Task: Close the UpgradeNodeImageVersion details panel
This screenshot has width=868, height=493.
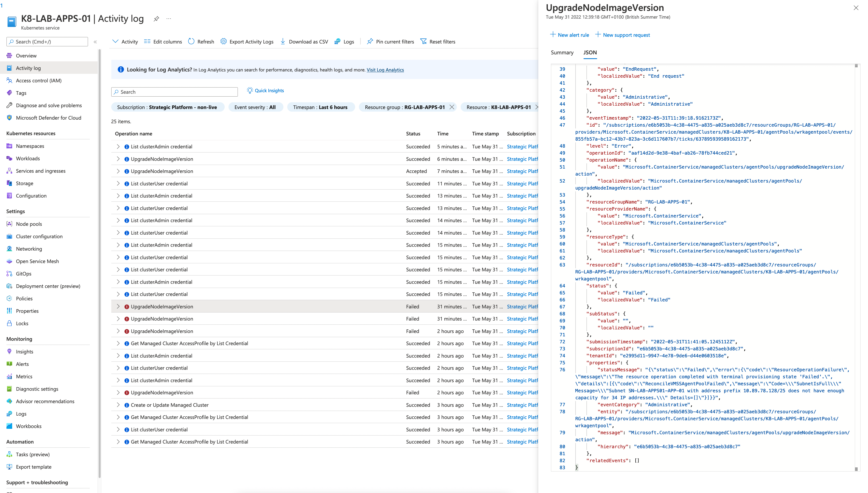Action: (x=856, y=8)
